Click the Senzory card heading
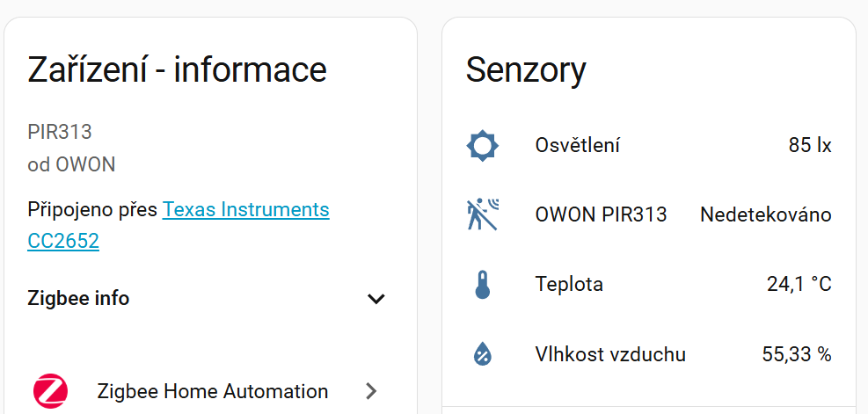The width and height of the screenshot is (868, 414). [x=526, y=69]
